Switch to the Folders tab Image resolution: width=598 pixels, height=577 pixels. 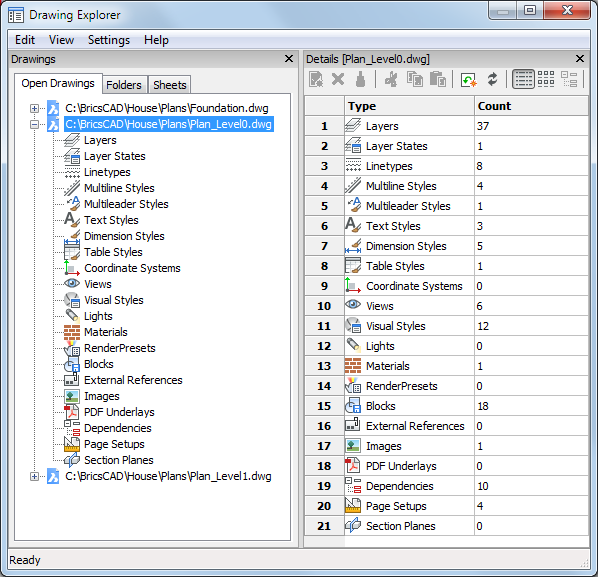[x=124, y=85]
